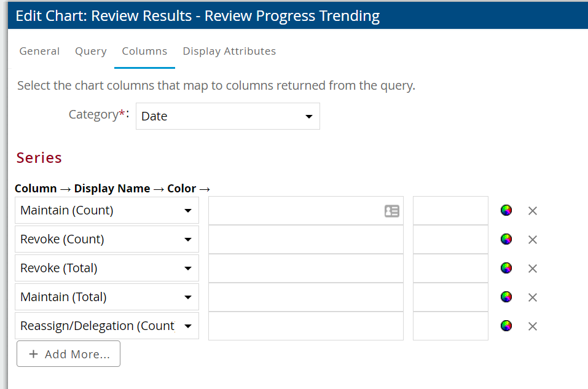588x389 pixels.
Task: Delete the Revoke (Count) series row
Action: (x=533, y=240)
